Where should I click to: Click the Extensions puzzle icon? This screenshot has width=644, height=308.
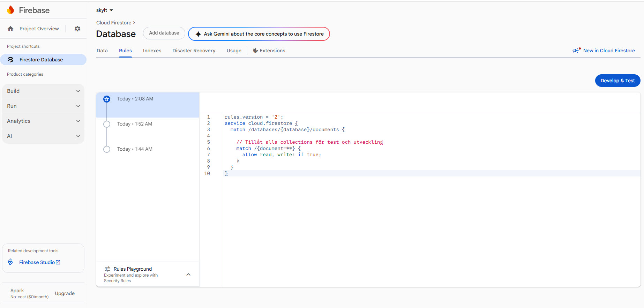(255, 51)
